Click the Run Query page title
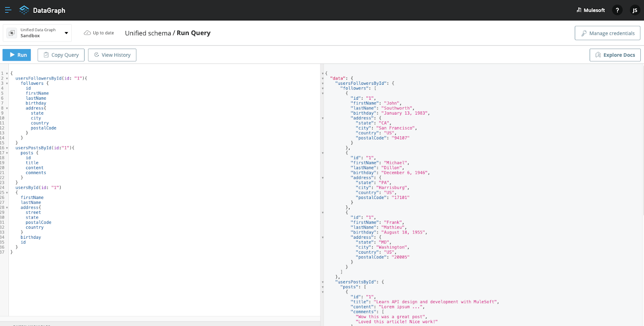This screenshot has width=644, height=326. (194, 33)
